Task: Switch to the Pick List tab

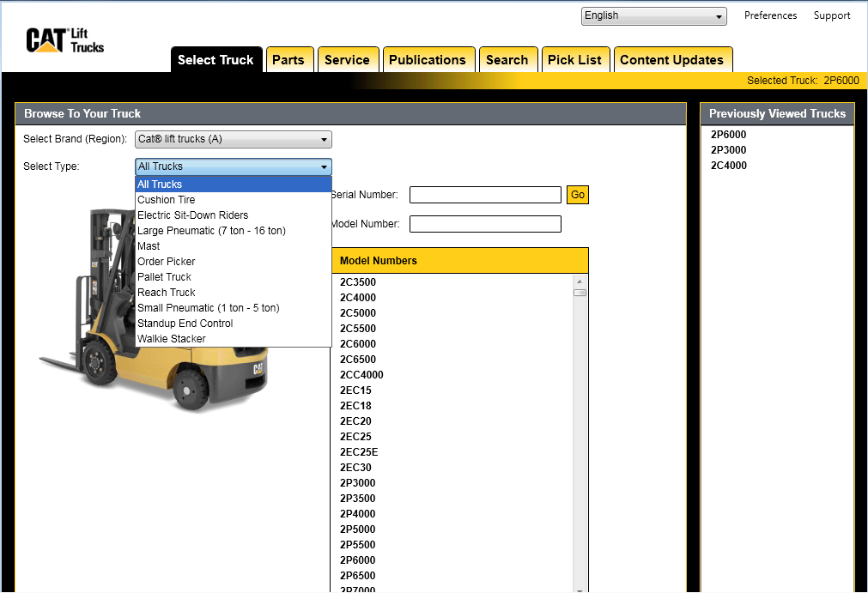Action: tap(574, 60)
